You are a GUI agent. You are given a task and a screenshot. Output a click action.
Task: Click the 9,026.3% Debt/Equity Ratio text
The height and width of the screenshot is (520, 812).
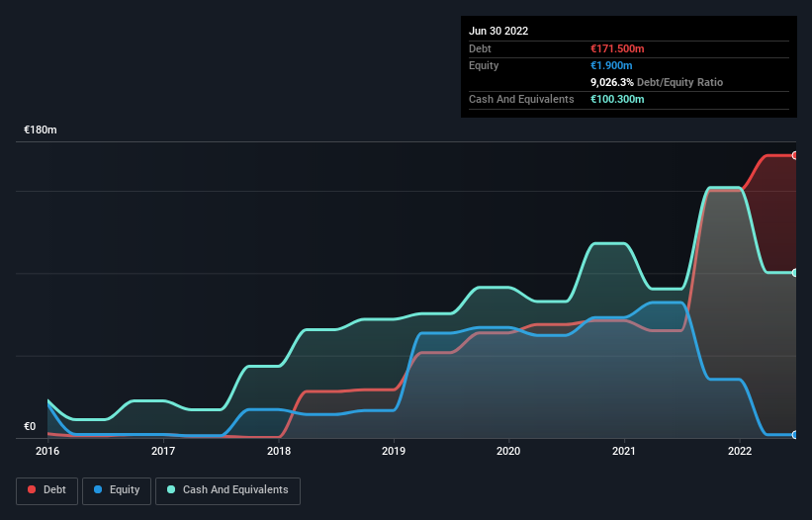point(657,82)
